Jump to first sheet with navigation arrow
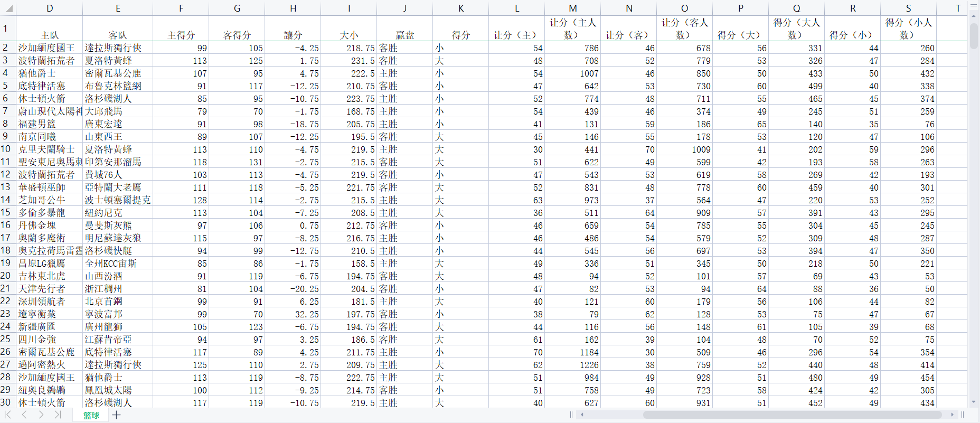Image resolution: width=980 pixels, height=423 pixels. pyautogui.click(x=8, y=415)
